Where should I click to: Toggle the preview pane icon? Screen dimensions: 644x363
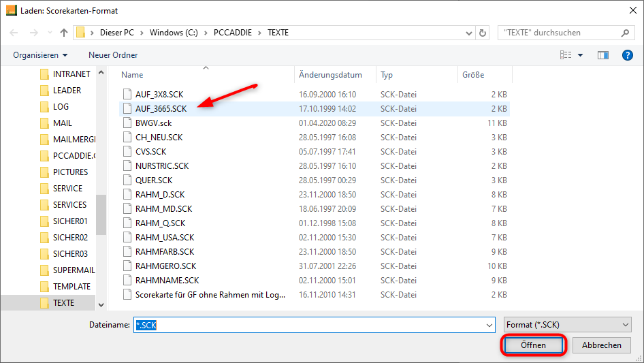click(x=602, y=54)
